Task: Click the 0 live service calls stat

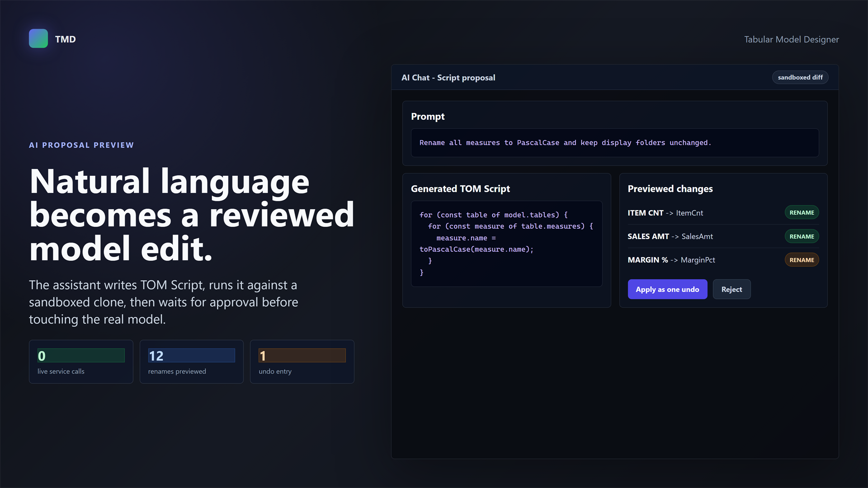Action: [81, 362]
